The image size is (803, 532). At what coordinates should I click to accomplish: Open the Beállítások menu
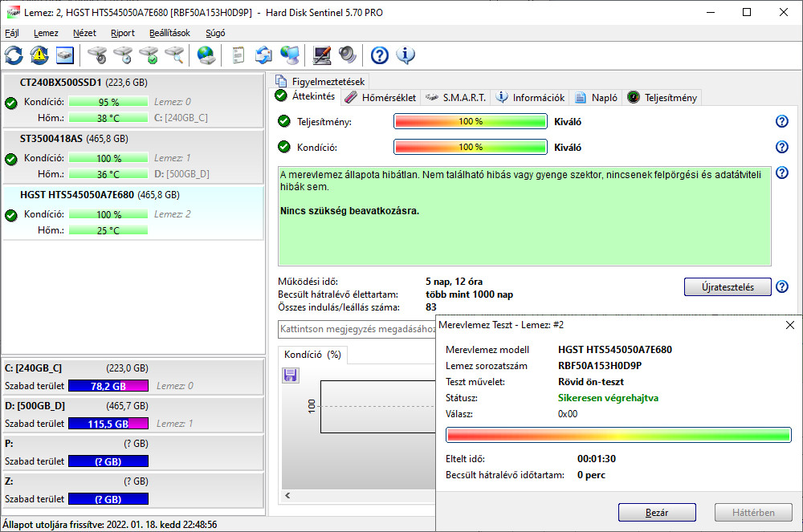(169, 33)
